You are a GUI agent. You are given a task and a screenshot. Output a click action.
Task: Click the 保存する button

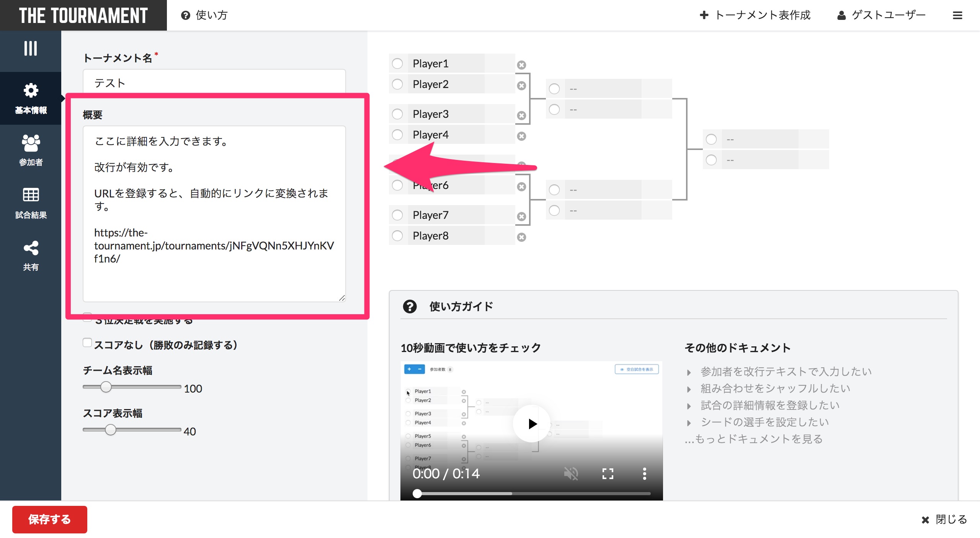[x=50, y=519]
